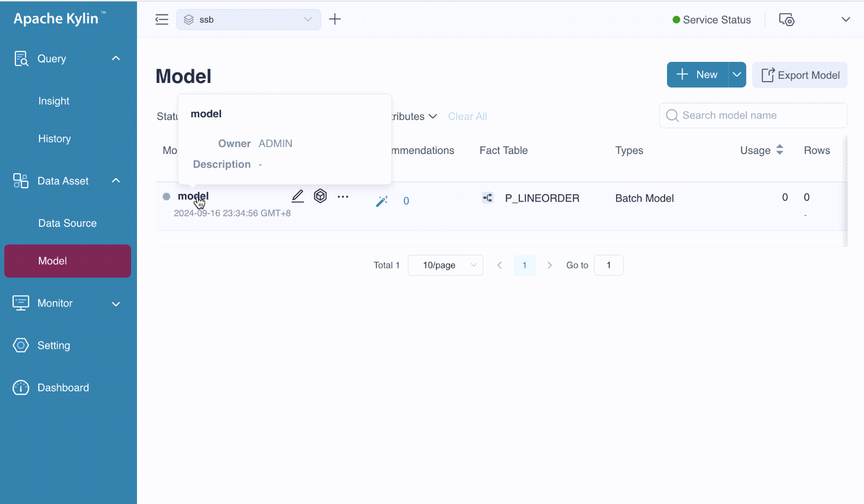Expand the Monitor menu section

point(116,304)
